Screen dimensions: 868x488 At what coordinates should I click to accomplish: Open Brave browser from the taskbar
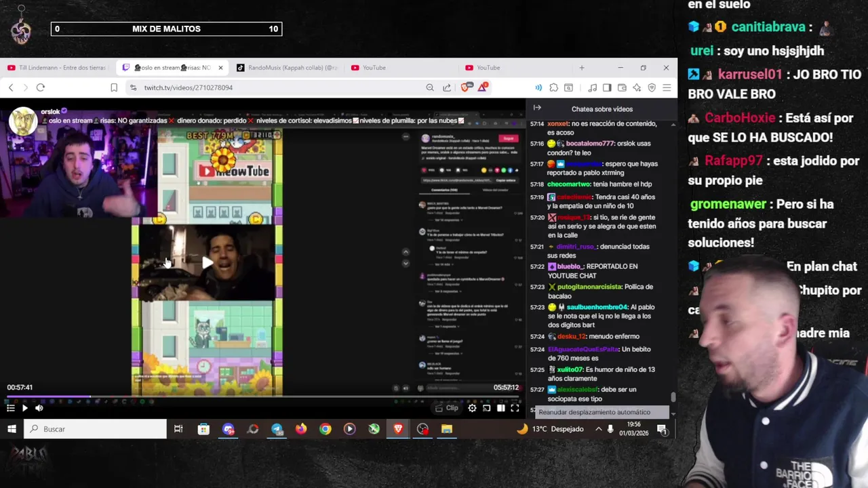point(398,429)
